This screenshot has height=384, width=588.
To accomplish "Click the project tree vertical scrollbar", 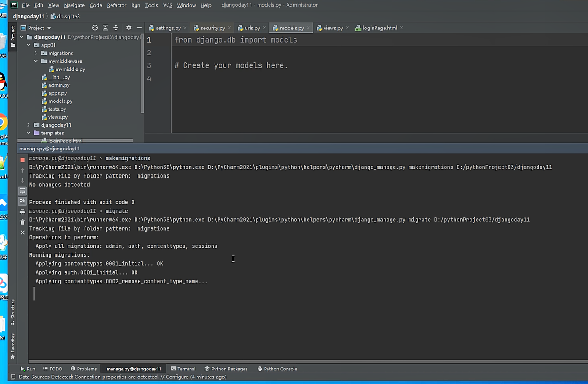I will pos(142,74).
